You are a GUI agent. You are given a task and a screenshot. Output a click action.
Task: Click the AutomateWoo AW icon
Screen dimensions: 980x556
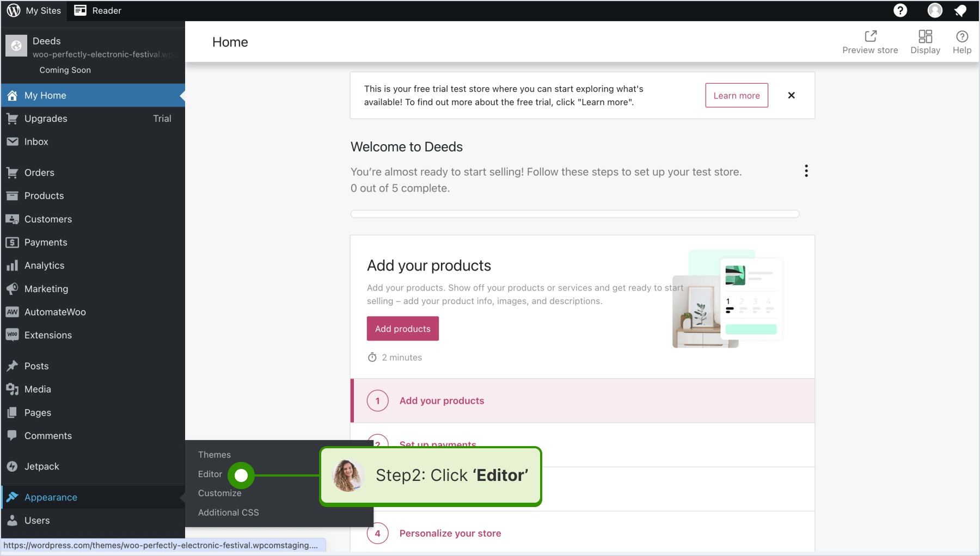(13, 312)
